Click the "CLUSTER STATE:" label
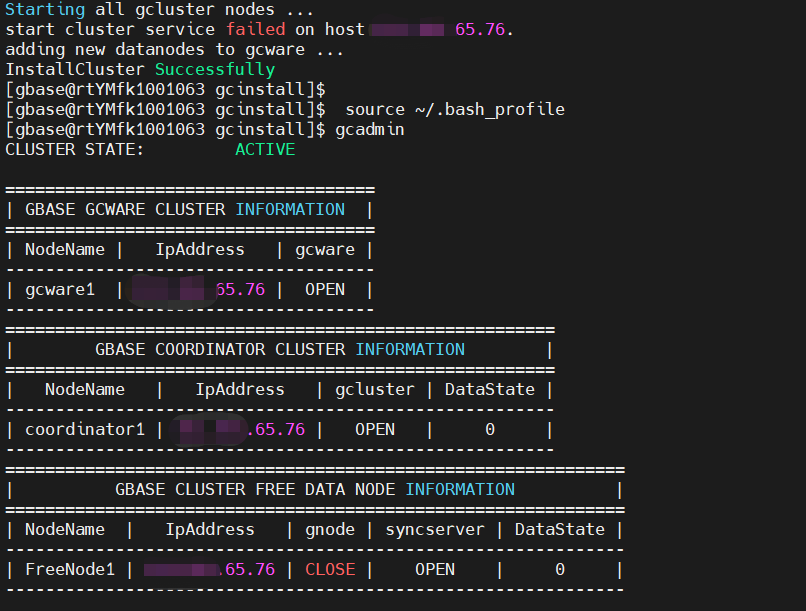 [75, 150]
